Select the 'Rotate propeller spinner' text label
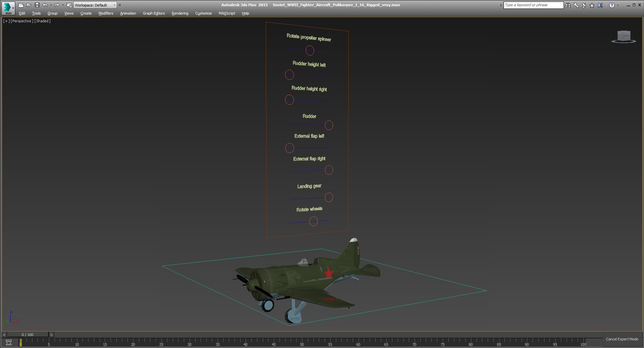Viewport: 644px width, 348px height. 309,38
